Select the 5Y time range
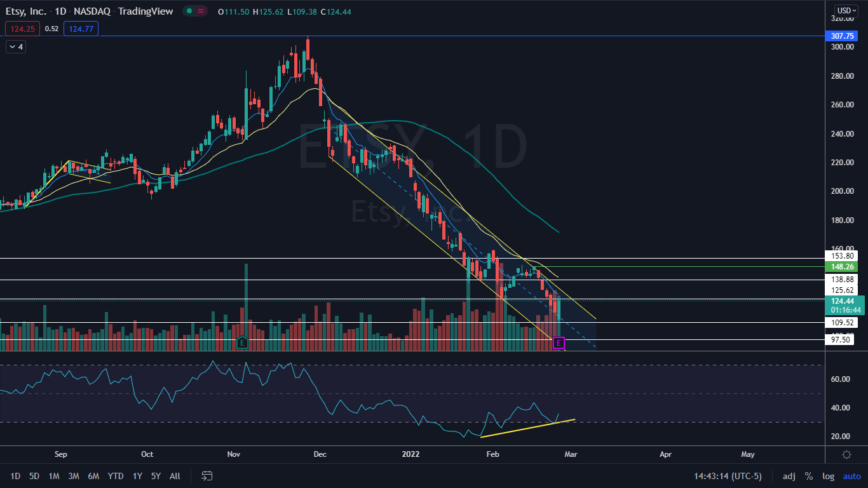868x488 pixels. coord(156,475)
